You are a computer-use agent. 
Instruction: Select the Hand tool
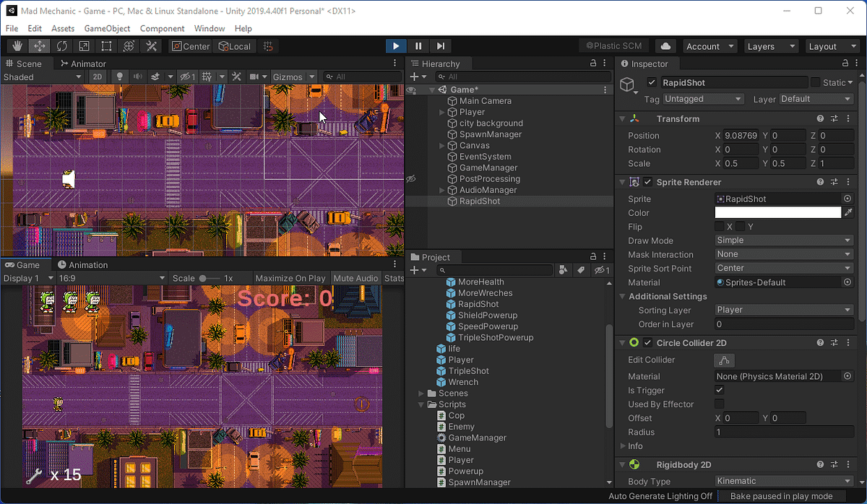coord(17,45)
